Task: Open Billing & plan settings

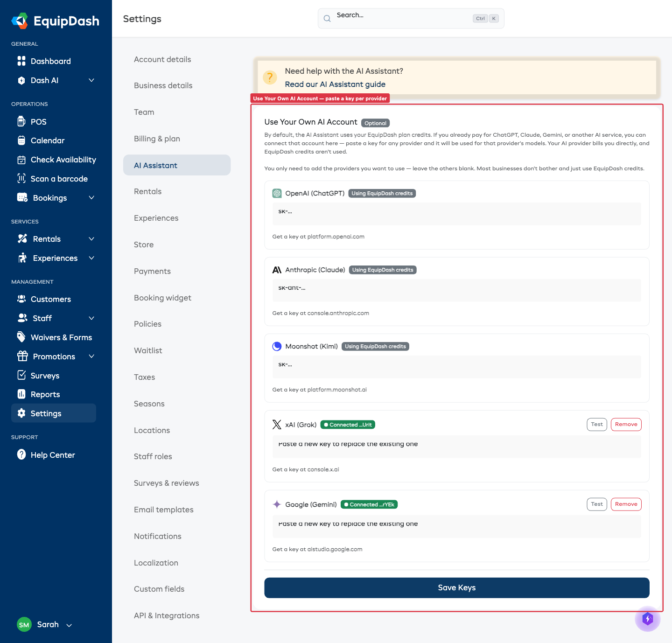Action: pyautogui.click(x=157, y=139)
